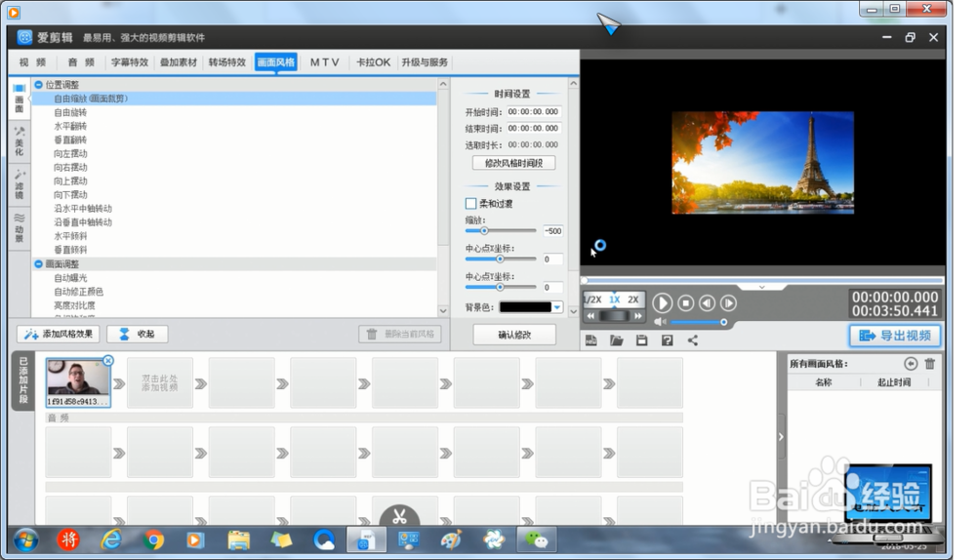Collapse the 画面调整 group

(x=39, y=263)
